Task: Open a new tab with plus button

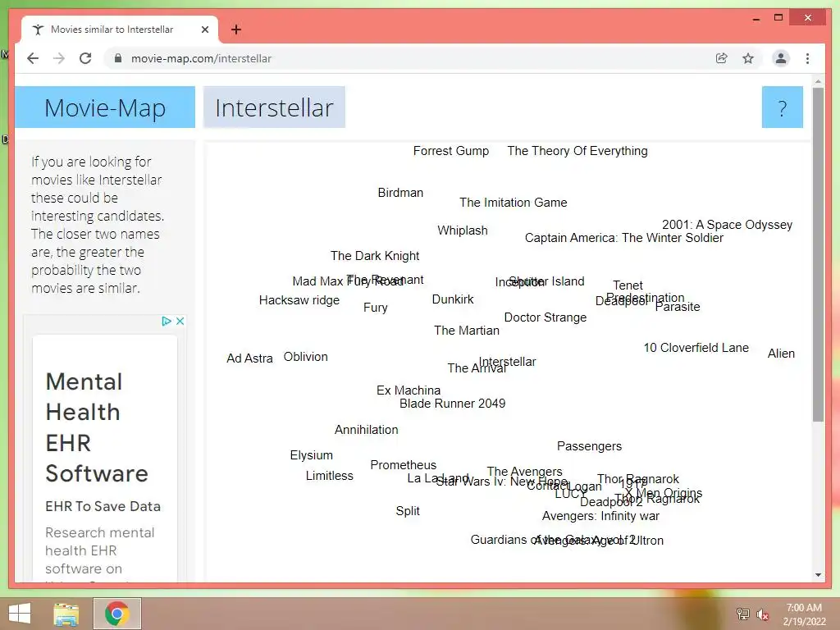Action: click(235, 30)
